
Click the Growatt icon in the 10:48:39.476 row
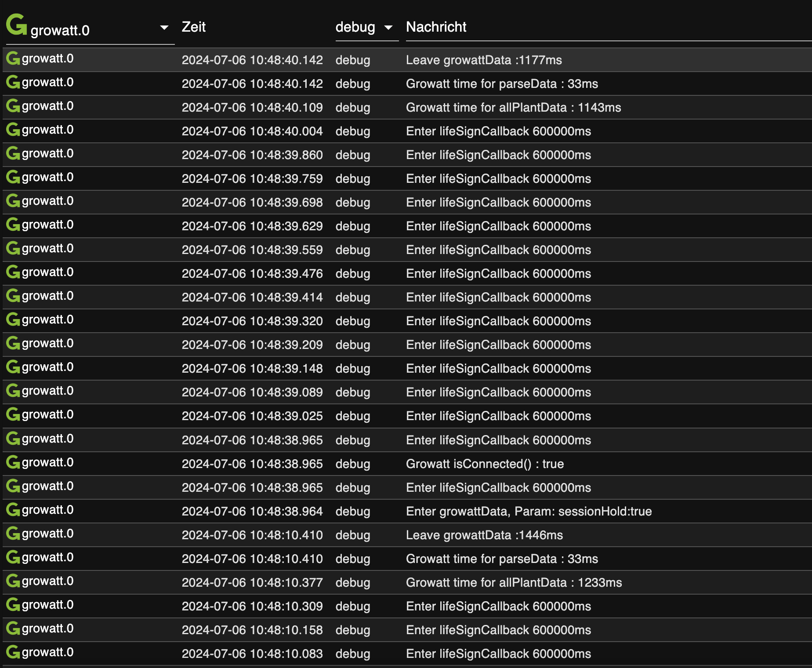13,272
